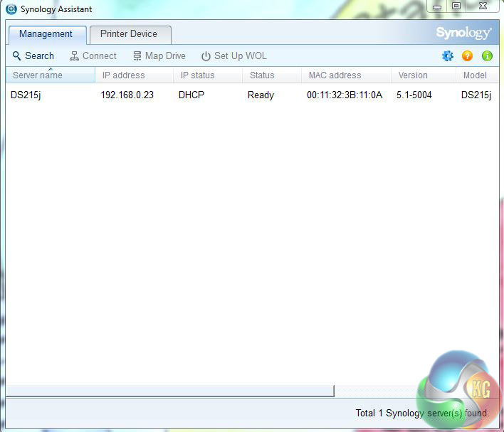
Task: Click the horizontal scrollbar thumb
Action: [x=170, y=391]
